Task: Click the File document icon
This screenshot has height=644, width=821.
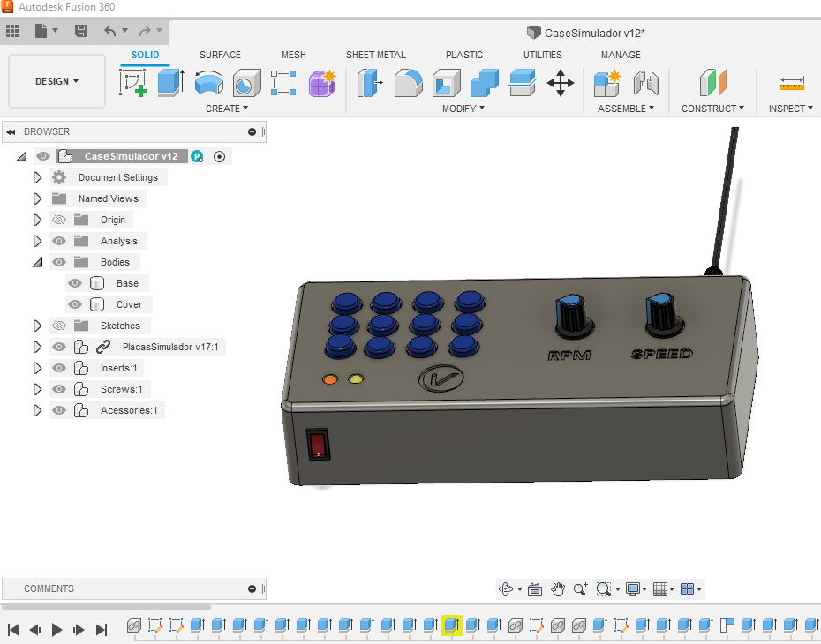Action: point(41,31)
